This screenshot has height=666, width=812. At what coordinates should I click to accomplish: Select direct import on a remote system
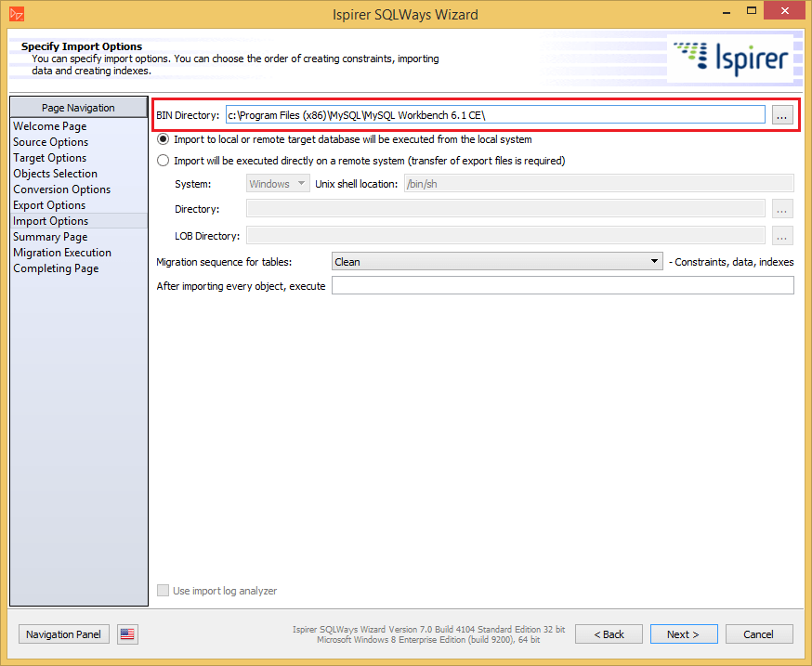pos(163,159)
